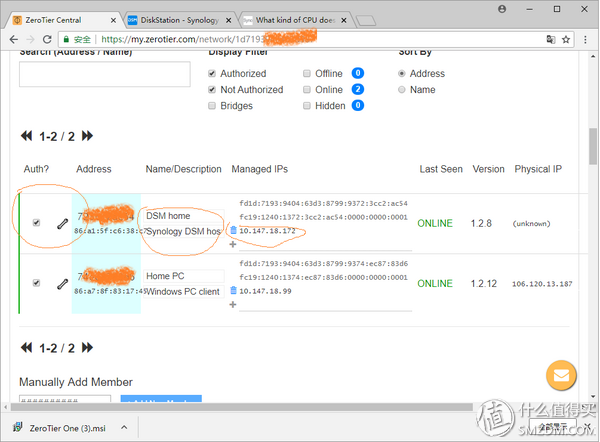This screenshot has width=600, height=442.
Task: Close the DiskStation - Synology tab
Action: tap(228, 20)
